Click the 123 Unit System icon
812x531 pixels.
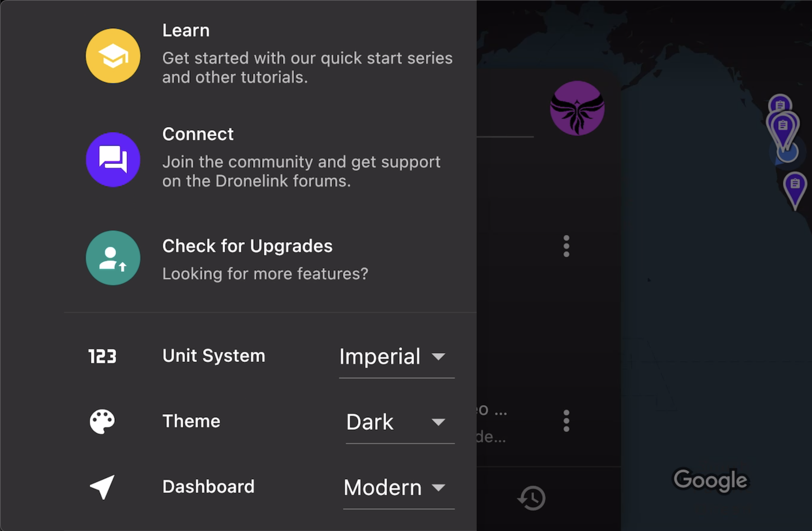[102, 357]
